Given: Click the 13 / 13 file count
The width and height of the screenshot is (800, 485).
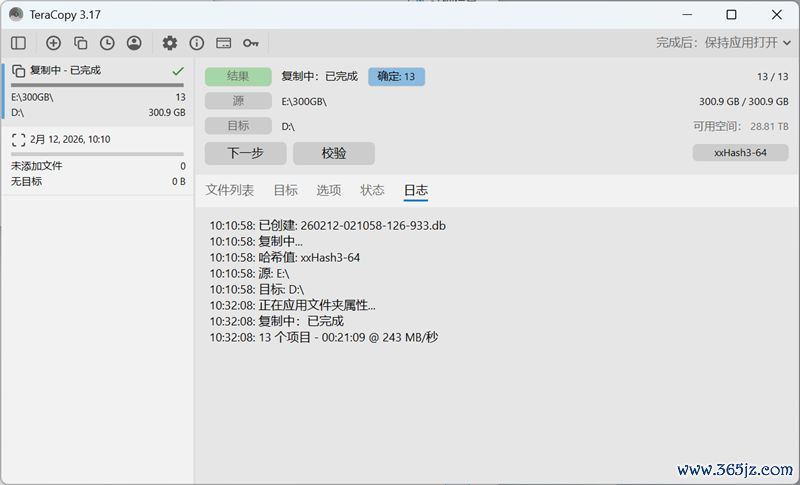Looking at the screenshot, I should [772, 76].
